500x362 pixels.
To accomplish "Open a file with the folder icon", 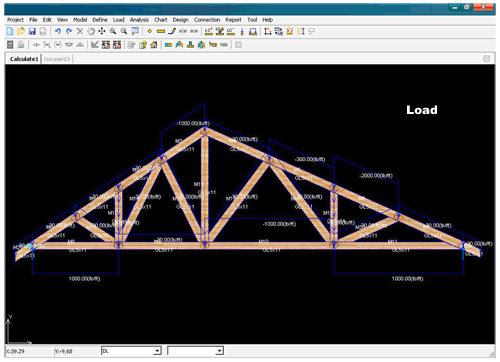I will [21, 31].
